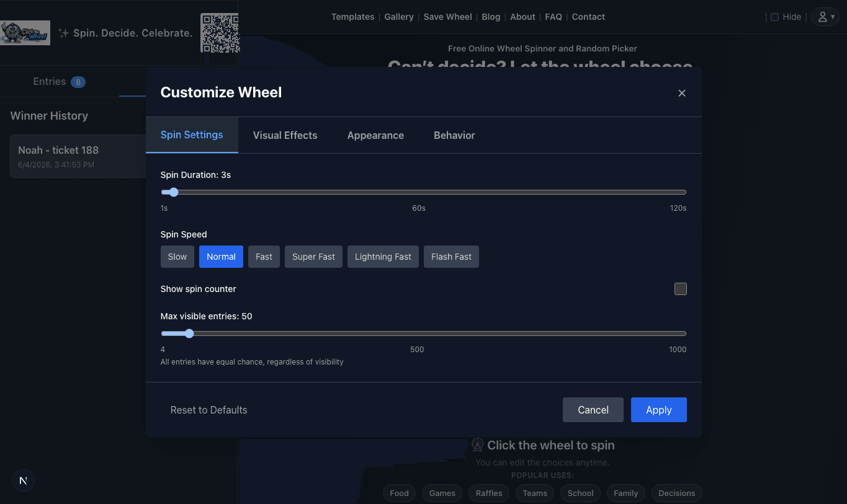Click Save Wheel in top navigation
The image size is (847, 504).
coord(448,17)
